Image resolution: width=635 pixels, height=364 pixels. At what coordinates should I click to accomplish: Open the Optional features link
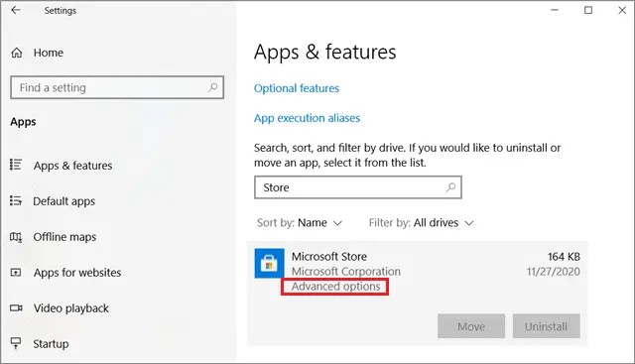[x=297, y=88]
